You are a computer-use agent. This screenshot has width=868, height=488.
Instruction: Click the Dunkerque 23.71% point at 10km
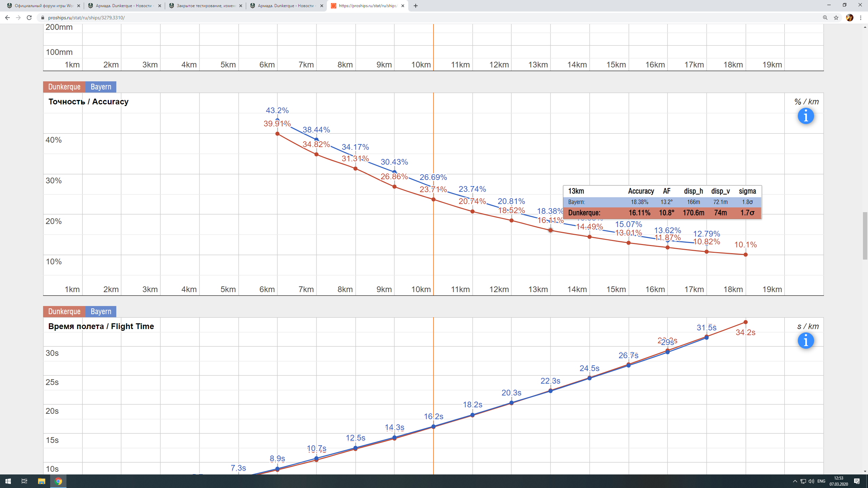pos(433,200)
